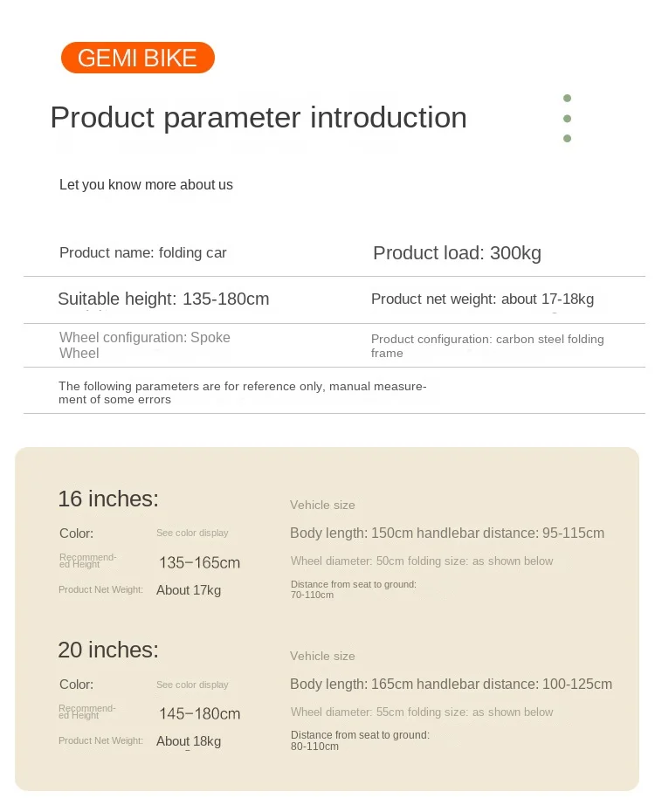Click the orange GEMI BIKE badge
This screenshot has height=812, width=655.
138,58
